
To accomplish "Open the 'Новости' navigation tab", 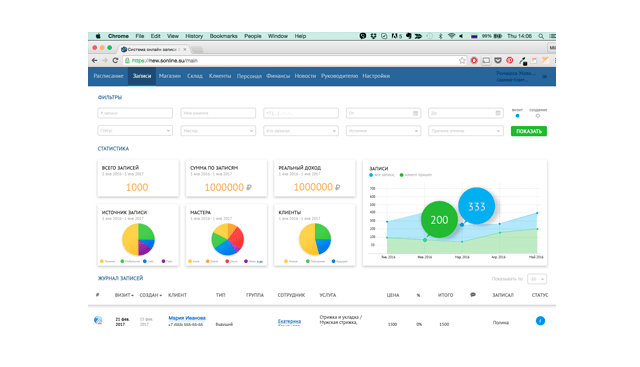I will coord(305,76).
